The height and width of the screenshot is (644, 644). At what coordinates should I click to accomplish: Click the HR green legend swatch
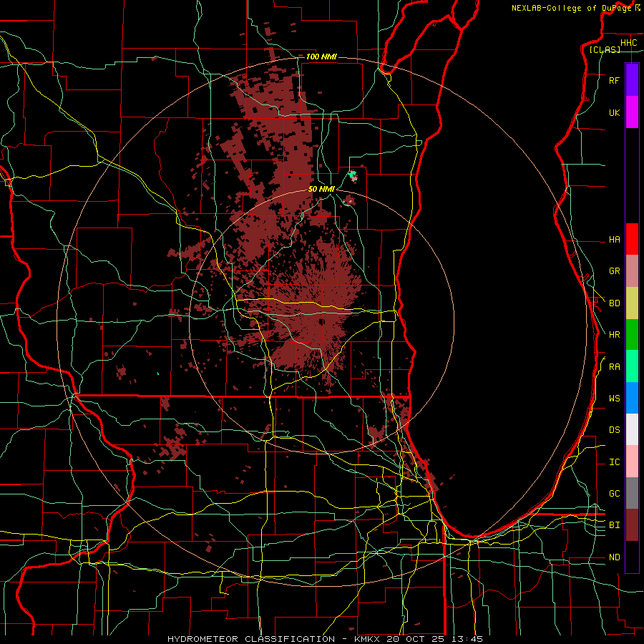coord(632,335)
